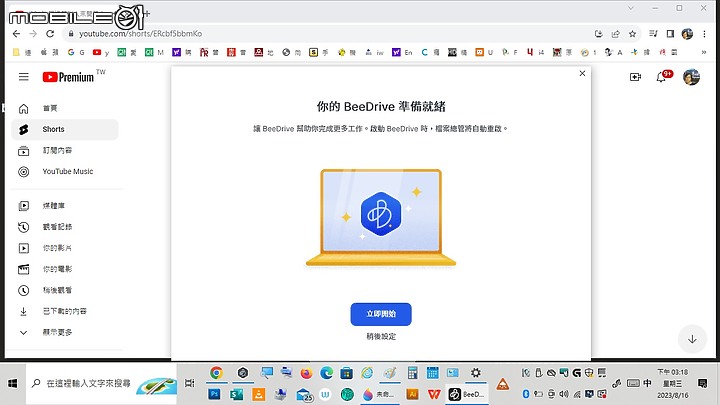Click the taskbar search box
The image size is (720, 405).
(x=101, y=383)
